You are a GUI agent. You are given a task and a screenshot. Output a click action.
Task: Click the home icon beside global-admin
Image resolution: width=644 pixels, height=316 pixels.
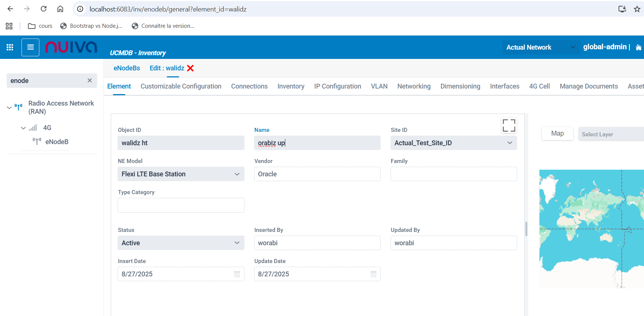pos(638,47)
